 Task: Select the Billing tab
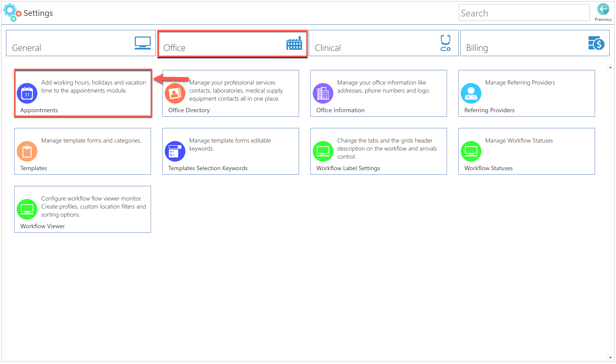(x=535, y=43)
